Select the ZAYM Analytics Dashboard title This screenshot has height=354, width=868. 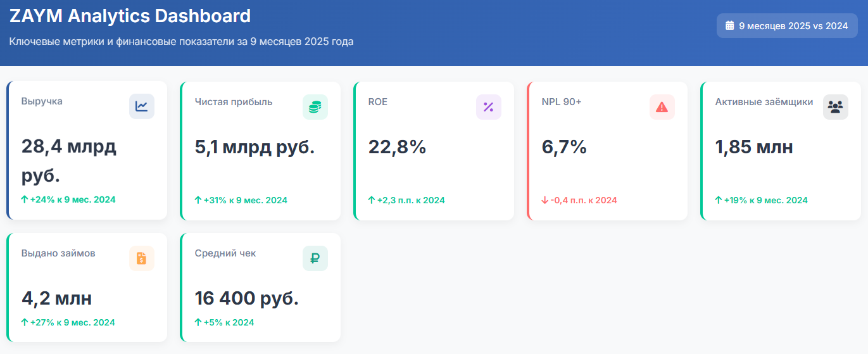pos(130,16)
